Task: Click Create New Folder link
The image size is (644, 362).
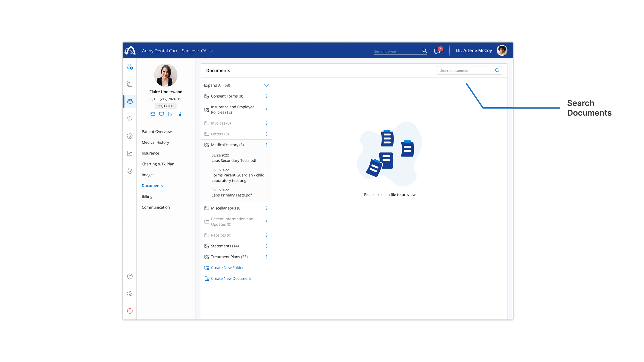Action: (227, 268)
